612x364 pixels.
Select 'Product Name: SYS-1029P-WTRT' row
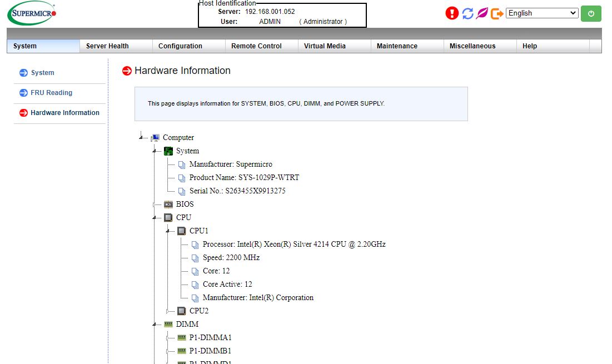[x=244, y=177]
